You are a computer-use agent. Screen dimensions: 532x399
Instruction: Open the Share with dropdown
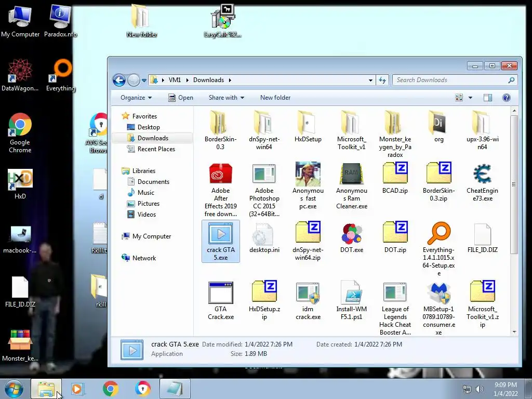[x=227, y=98]
